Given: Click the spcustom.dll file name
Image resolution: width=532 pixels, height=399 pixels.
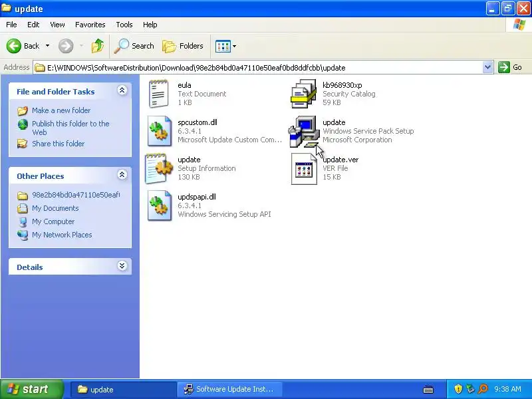Looking at the screenshot, I should pos(198,122).
